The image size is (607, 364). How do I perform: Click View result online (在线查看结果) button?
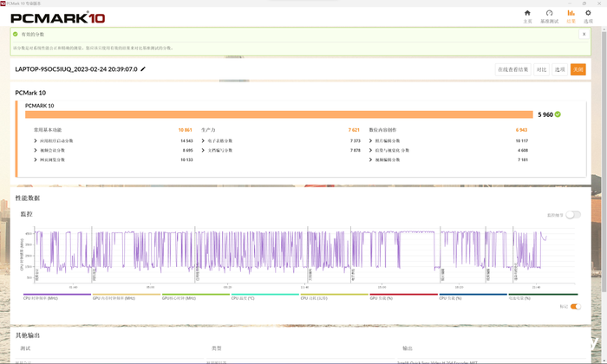click(x=513, y=69)
